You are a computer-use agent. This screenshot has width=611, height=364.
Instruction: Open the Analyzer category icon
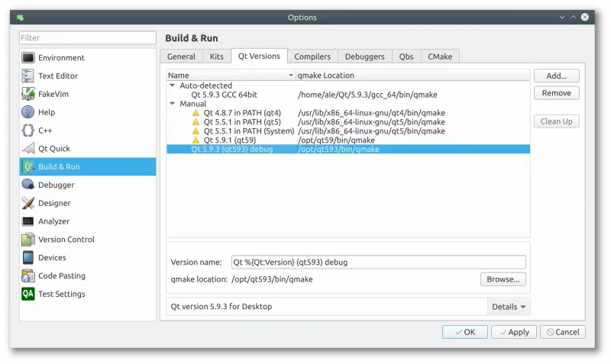coord(28,221)
